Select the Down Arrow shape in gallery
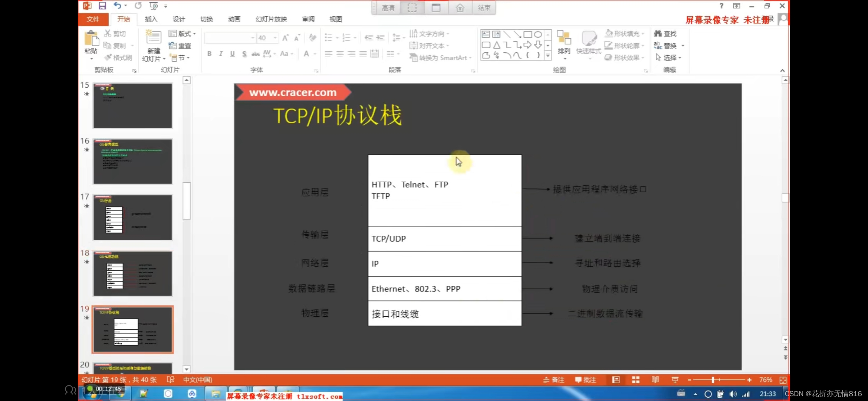Viewport: 868px width, 401px height. point(538,45)
